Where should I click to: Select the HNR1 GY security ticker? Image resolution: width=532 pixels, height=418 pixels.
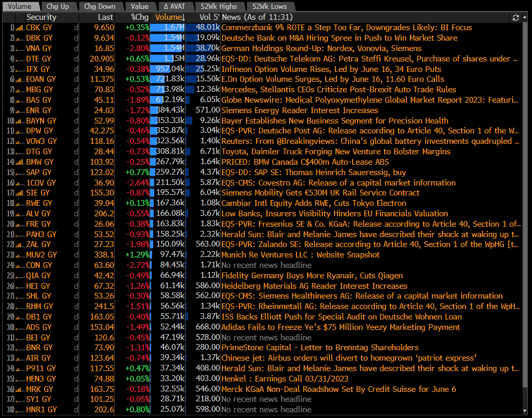[x=41, y=410]
